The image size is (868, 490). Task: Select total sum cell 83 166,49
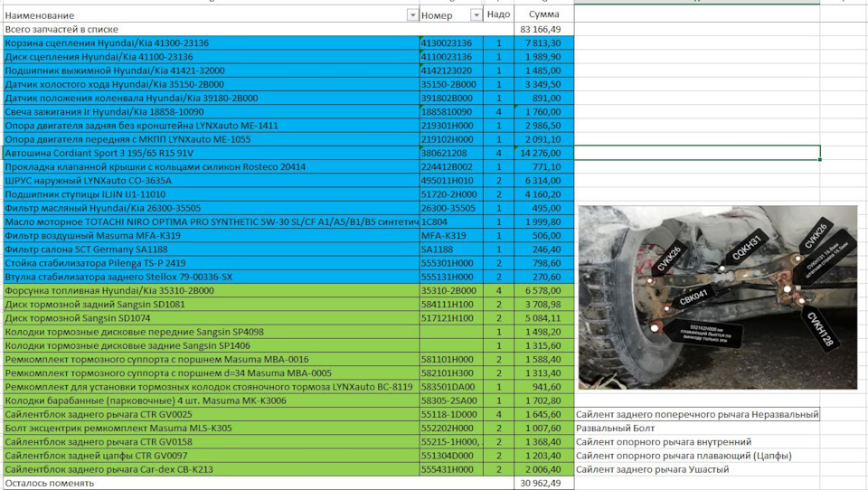(543, 29)
